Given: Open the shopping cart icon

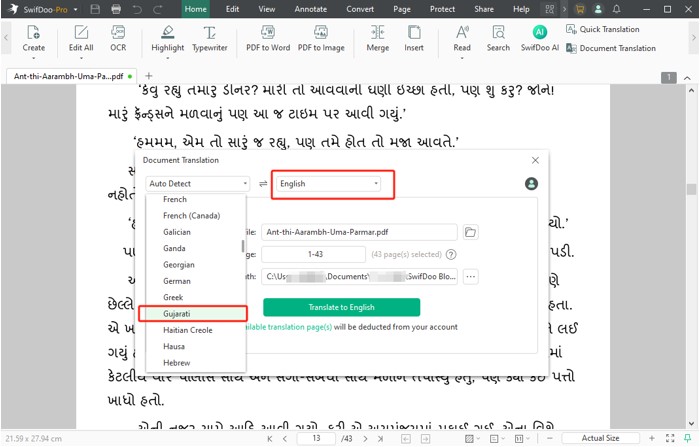Looking at the screenshot, I should 580,9.
